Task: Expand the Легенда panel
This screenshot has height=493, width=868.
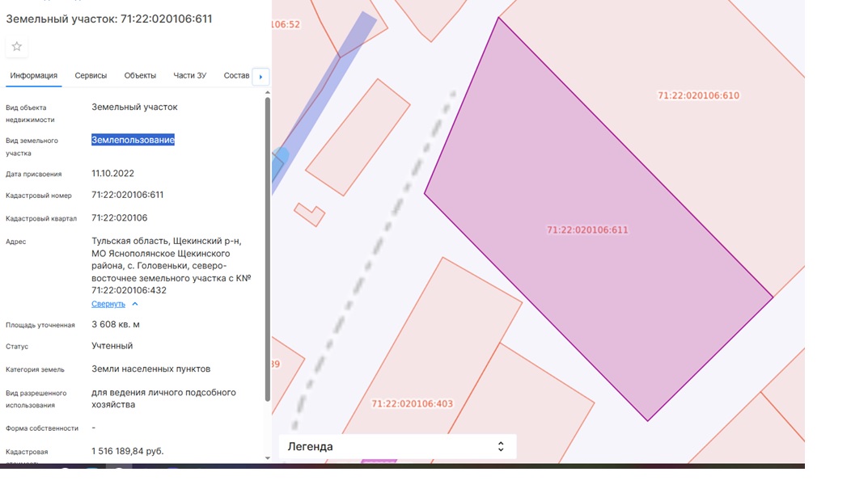Action: pyautogui.click(x=397, y=446)
